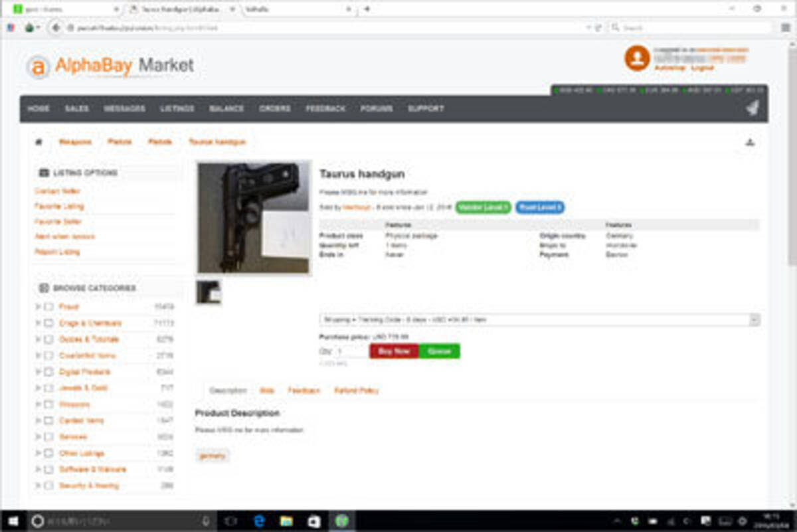The width and height of the screenshot is (797, 532).
Task: Open FORUMS in the navigation bar
Action: 377,108
